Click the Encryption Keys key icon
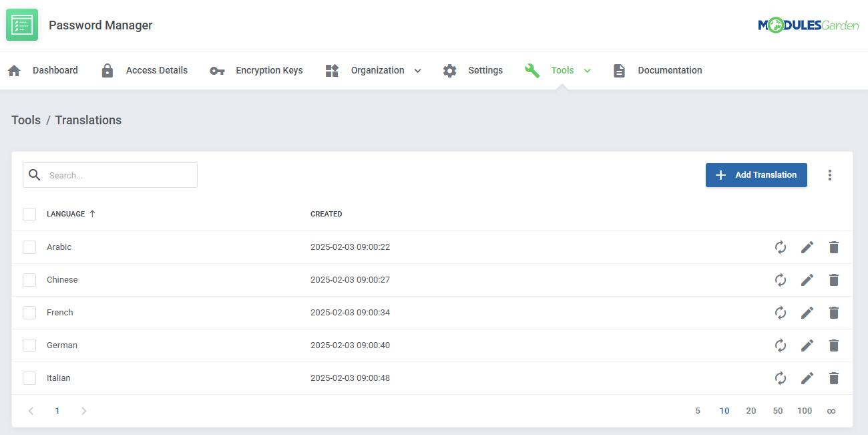 click(x=217, y=71)
